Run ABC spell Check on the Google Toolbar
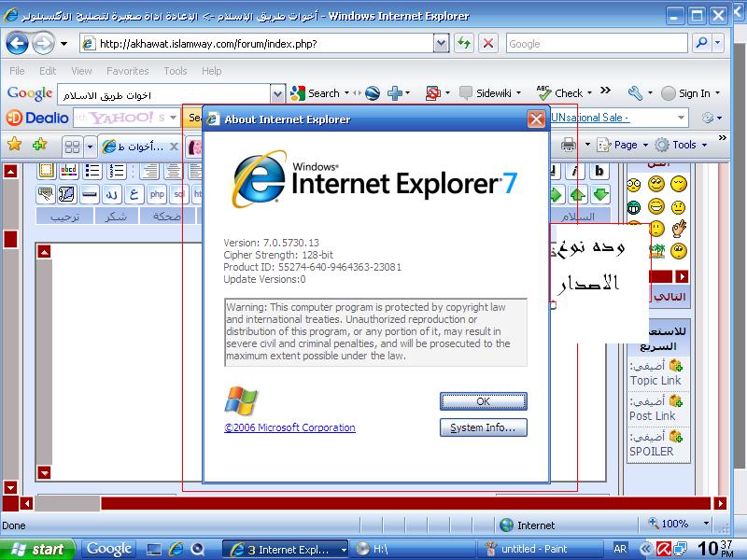The width and height of the screenshot is (747, 560). coord(559,92)
